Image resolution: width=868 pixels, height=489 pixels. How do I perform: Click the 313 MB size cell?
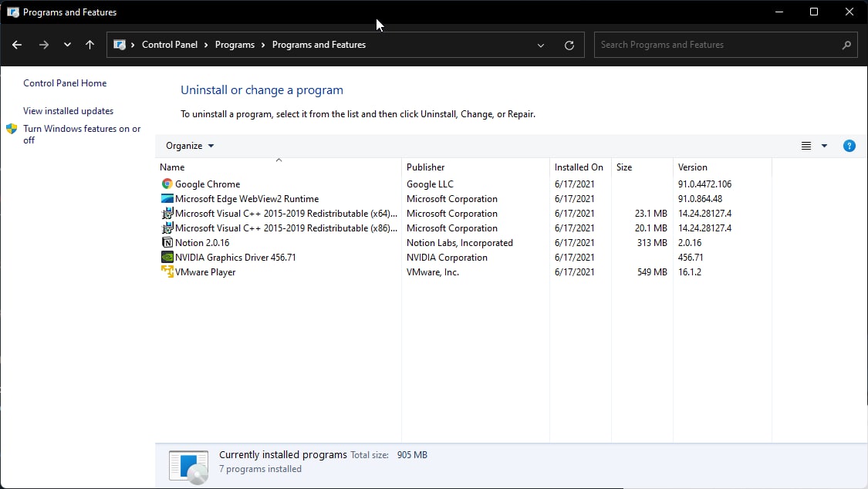tap(652, 243)
